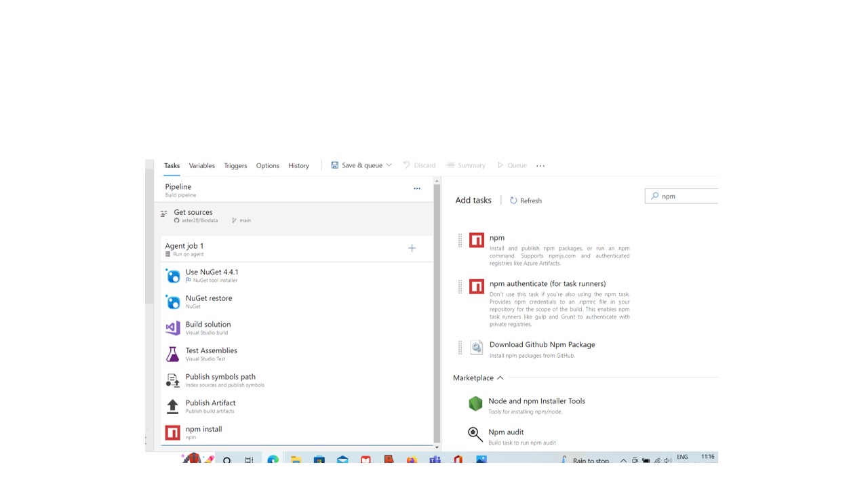Click the Queue button
This screenshot has width=868, height=488.
coord(512,165)
